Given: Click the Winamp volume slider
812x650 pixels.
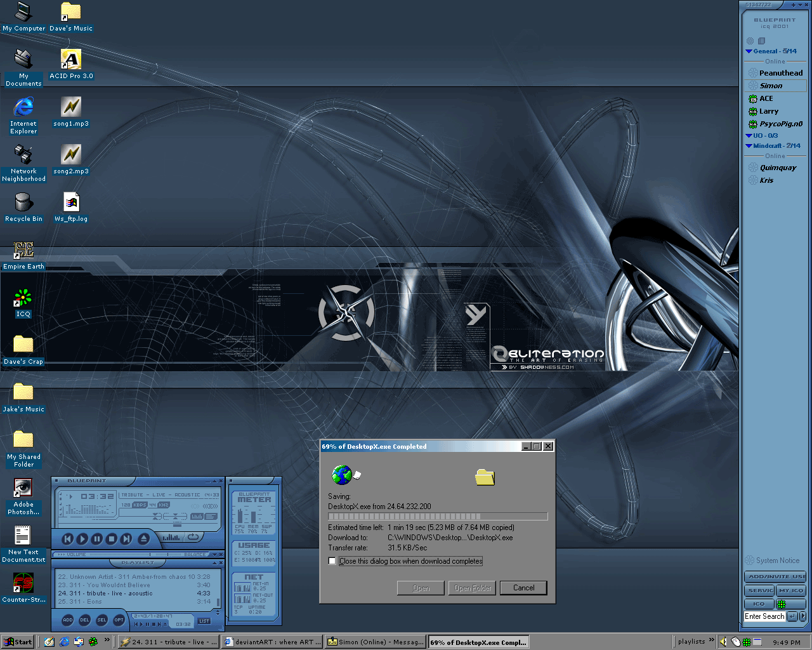Looking at the screenshot, I should [120, 554].
